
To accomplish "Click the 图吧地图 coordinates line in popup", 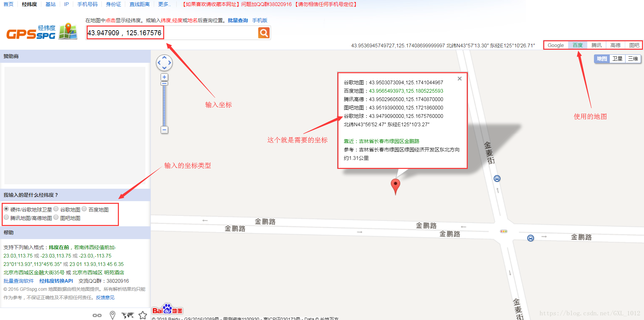I will click(x=394, y=108).
